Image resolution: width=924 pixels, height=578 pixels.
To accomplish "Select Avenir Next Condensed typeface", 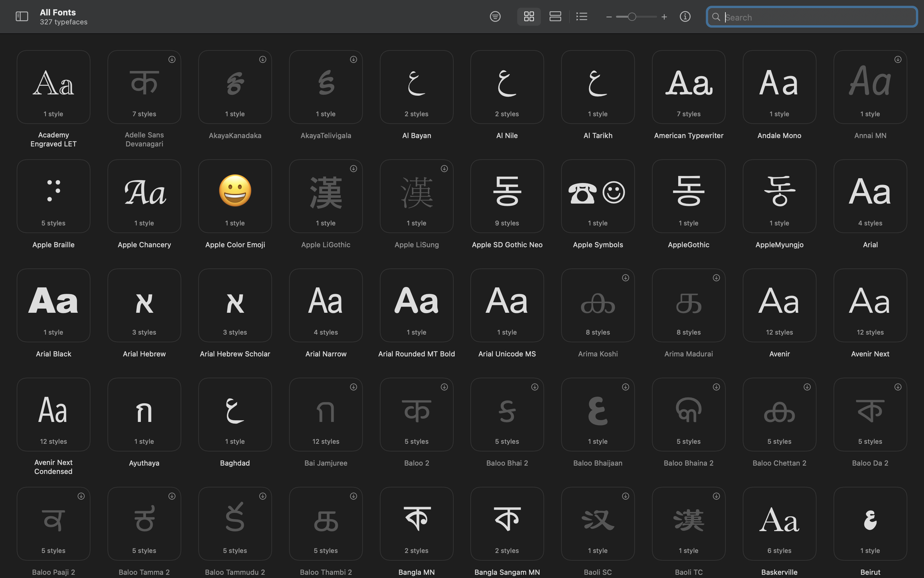I will point(54,414).
